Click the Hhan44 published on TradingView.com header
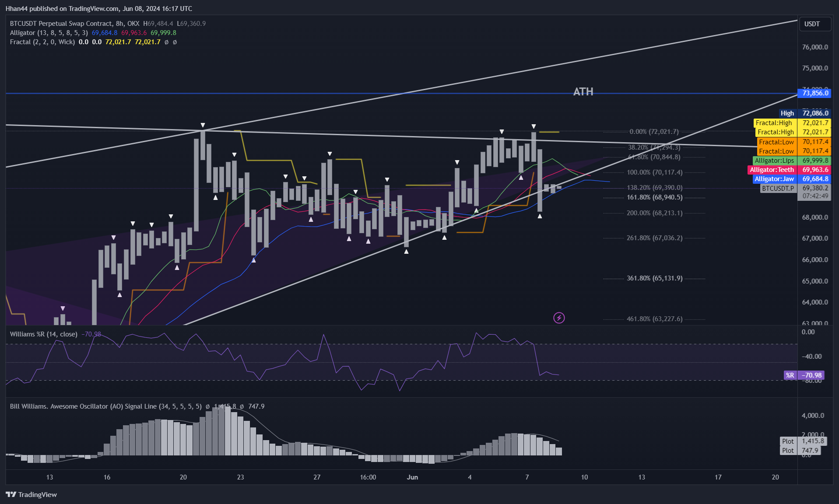 [x=99, y=9]
